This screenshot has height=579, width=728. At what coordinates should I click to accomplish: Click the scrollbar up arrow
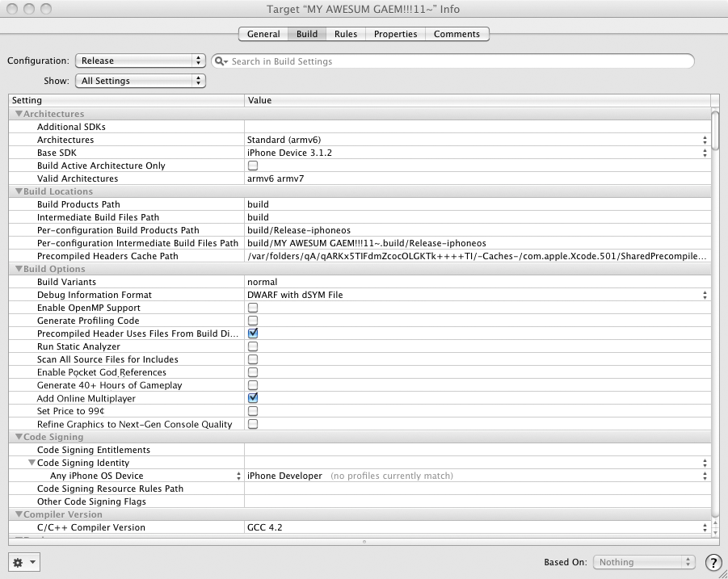click(x=715, y=522)
